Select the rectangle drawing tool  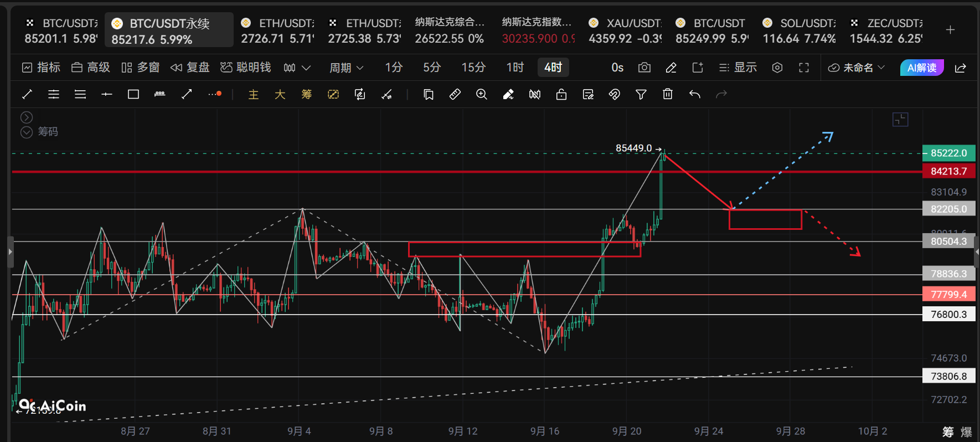tap(133, 95)
